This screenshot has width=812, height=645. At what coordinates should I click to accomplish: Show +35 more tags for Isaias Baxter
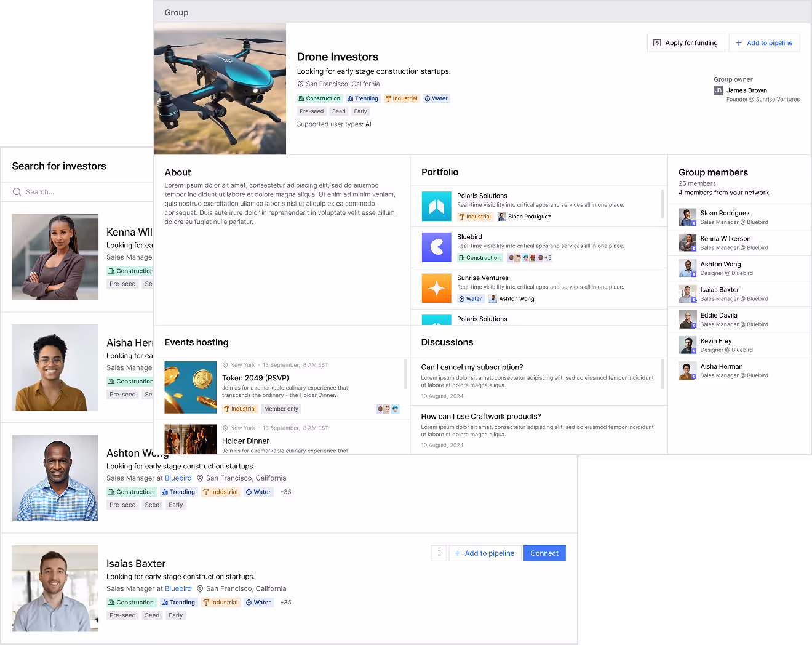pyautogui.click(x=285, y=603)
